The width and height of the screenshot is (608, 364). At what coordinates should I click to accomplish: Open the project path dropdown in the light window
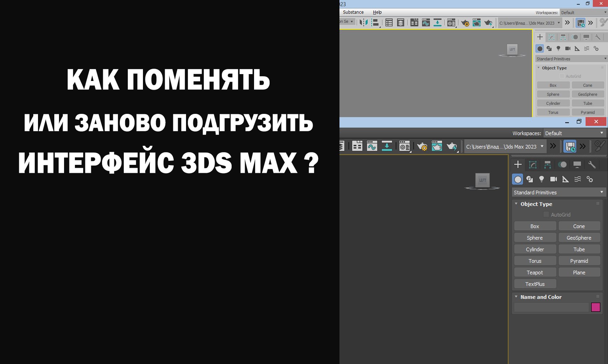coord(529,23)
